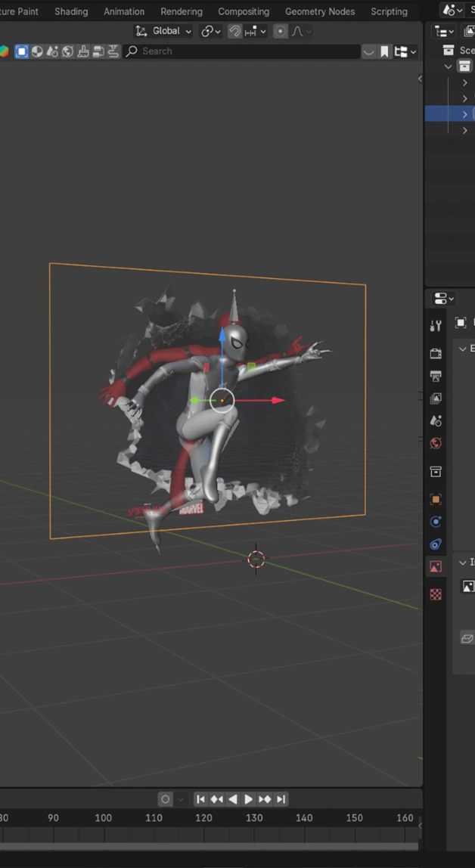475x868 pixels.
Task: Click the Scene Collection archive icon
Action: (449, 51)
